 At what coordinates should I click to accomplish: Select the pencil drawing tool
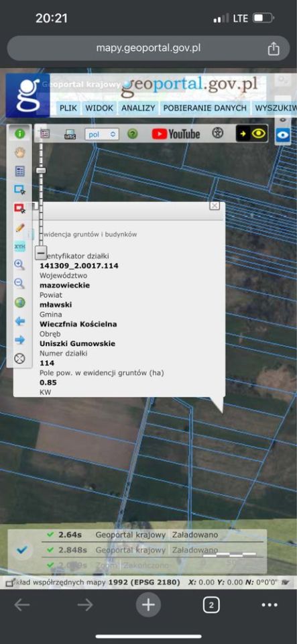pos(19,227)
